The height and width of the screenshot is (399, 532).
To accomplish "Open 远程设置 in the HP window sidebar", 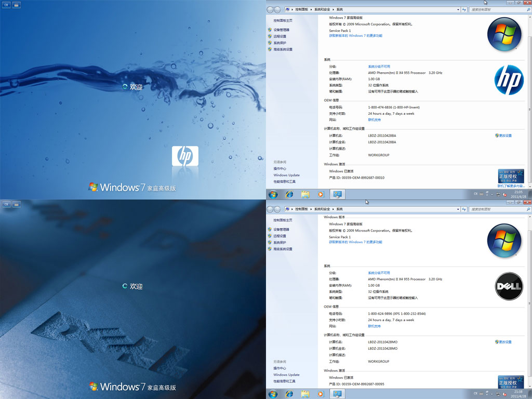I will pyautogui.click(x=280, y=36).
